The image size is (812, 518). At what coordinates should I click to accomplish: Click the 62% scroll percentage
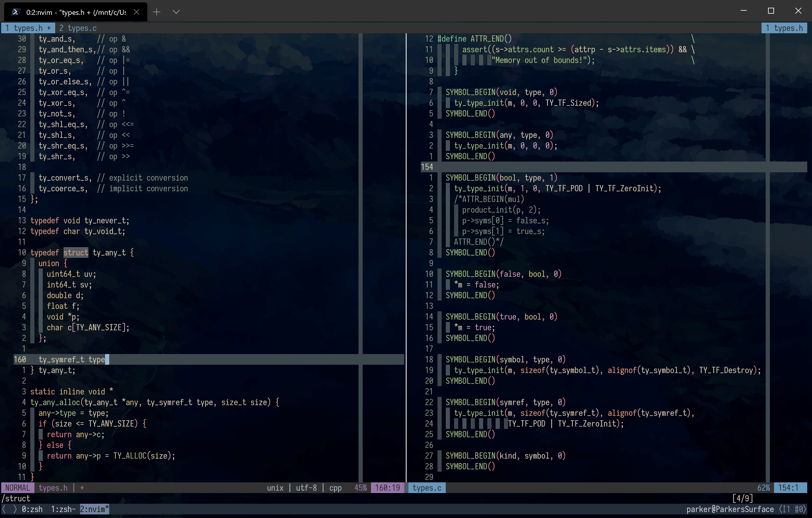click(763, 488)
